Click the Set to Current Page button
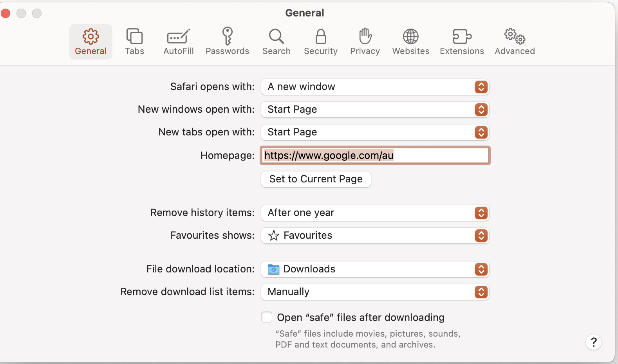618x364 pixels. pos(316,179)
